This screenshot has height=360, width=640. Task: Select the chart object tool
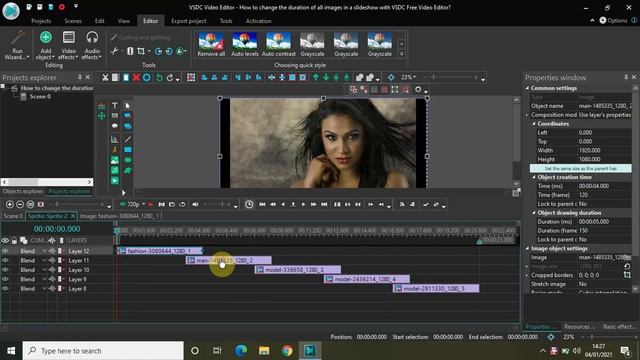(x=115, y=139)
